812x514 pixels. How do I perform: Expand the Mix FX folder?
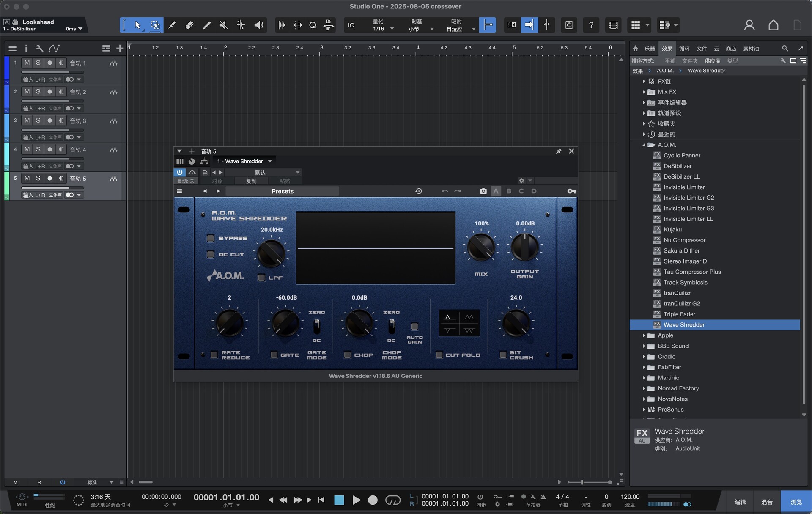644,92
